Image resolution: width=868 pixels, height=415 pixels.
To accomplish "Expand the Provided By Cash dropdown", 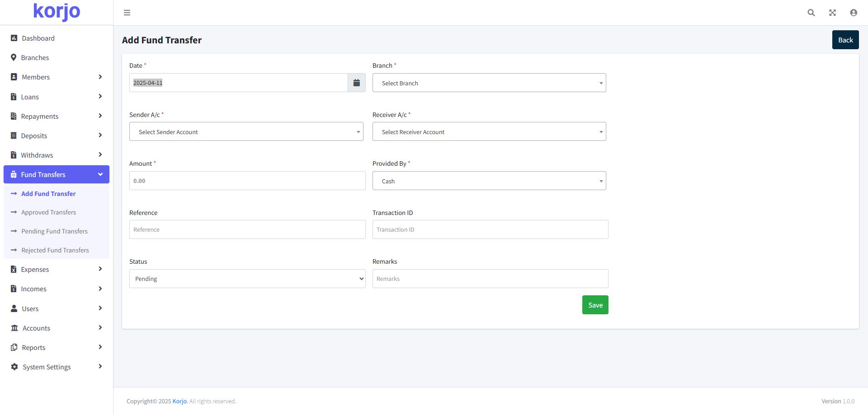I will [489, 181].
